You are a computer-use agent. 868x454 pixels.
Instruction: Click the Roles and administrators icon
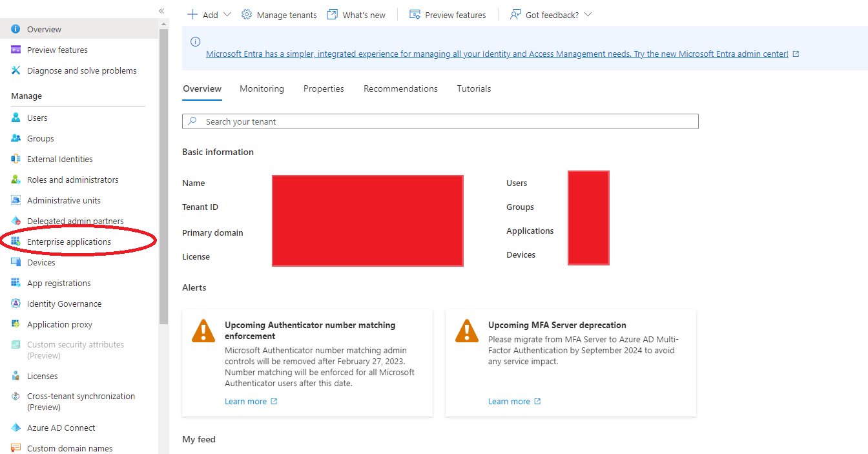(x=16, y=180)
